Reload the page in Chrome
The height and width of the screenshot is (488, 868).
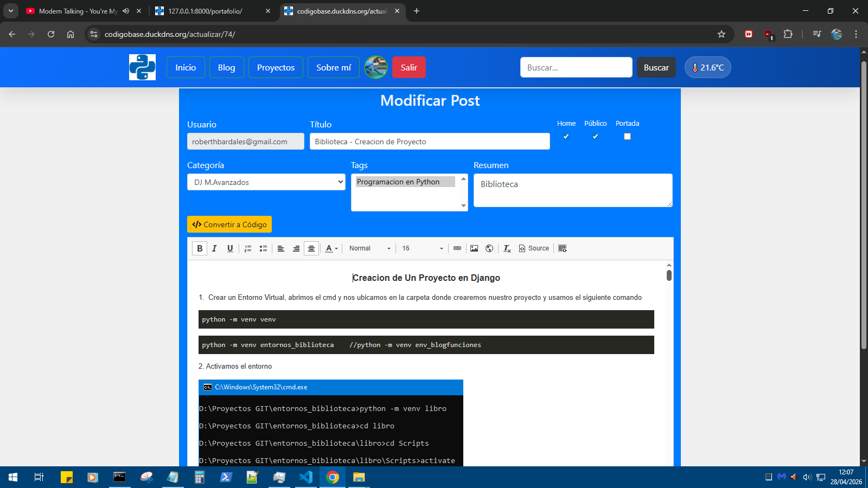pyautogui.click(x=51, y=34)
